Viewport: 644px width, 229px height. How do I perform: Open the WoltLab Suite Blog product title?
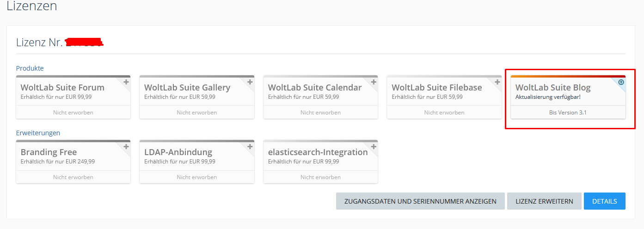point(552,87)
